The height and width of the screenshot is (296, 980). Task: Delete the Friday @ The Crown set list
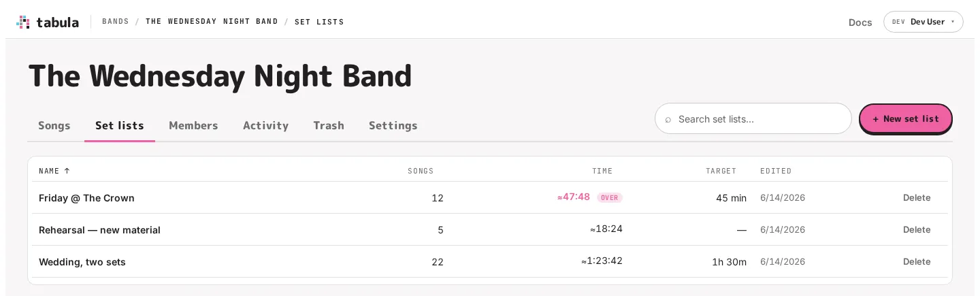pyautogui.click(x=917, y=198)
